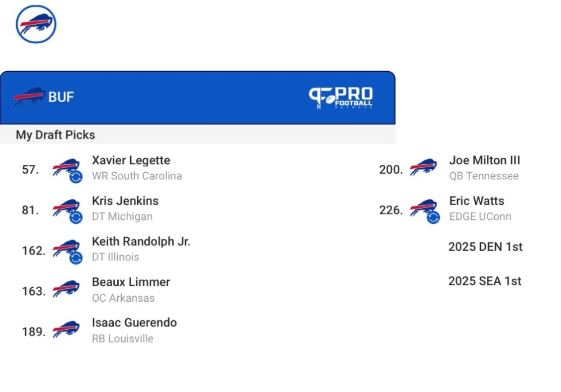Screen dimensions: 561x392
Task: Click the My Draft Picks heading
Action: point(56,135)
